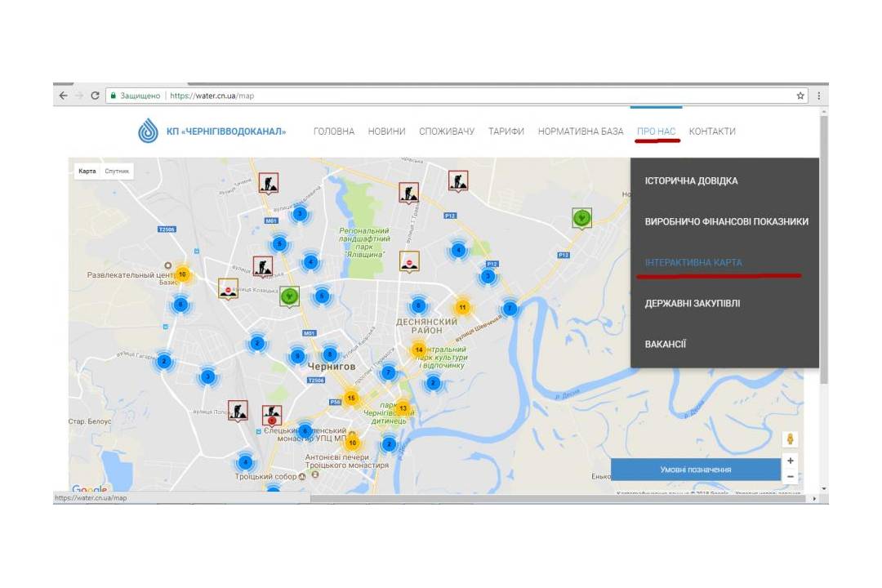The image size is (882, 588).
Task: Click the green marker on вулиця Козацька
Action: pos(289,296)
